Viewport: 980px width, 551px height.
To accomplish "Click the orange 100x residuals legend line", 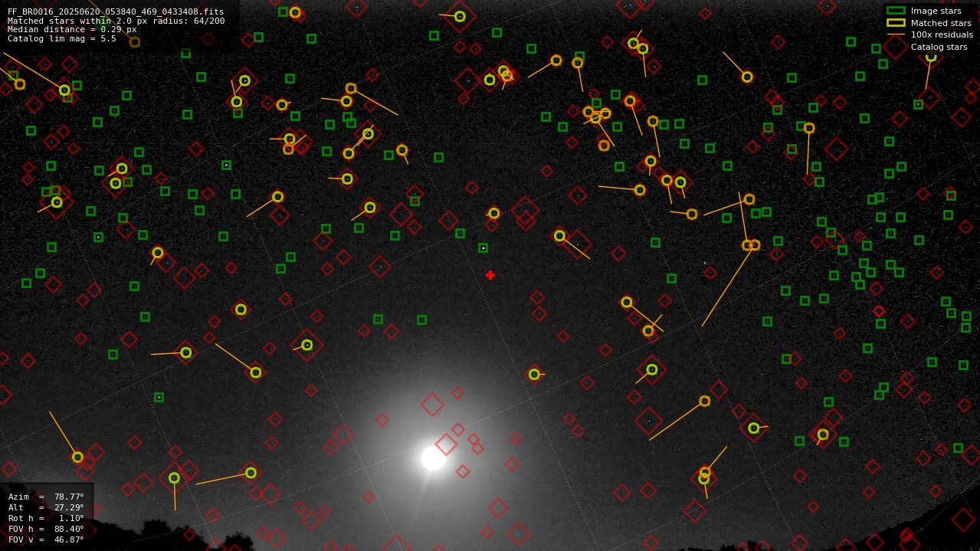I will (x=896, y=34).
